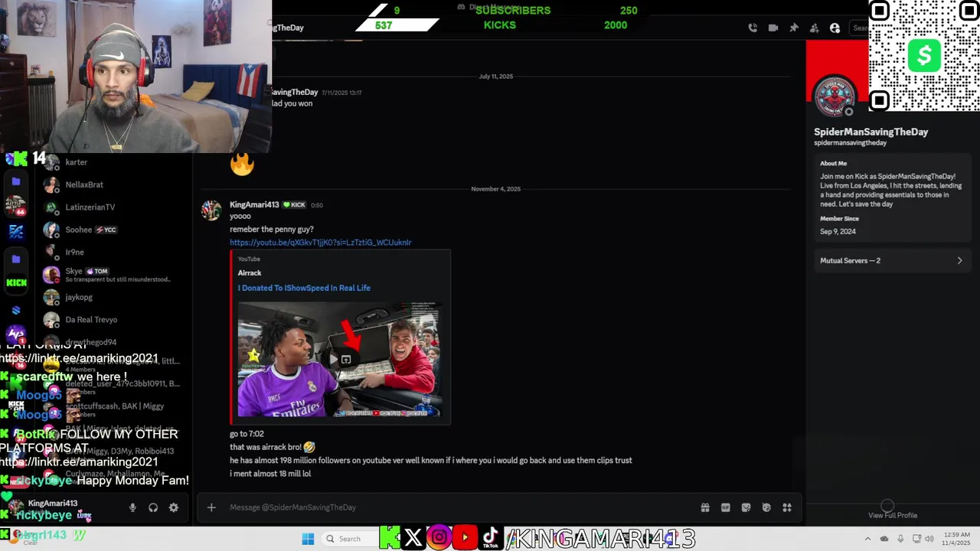Screen dimensions: 980x551
Task: Open DM with LatinzerianTV
Action: click(115, 207)
